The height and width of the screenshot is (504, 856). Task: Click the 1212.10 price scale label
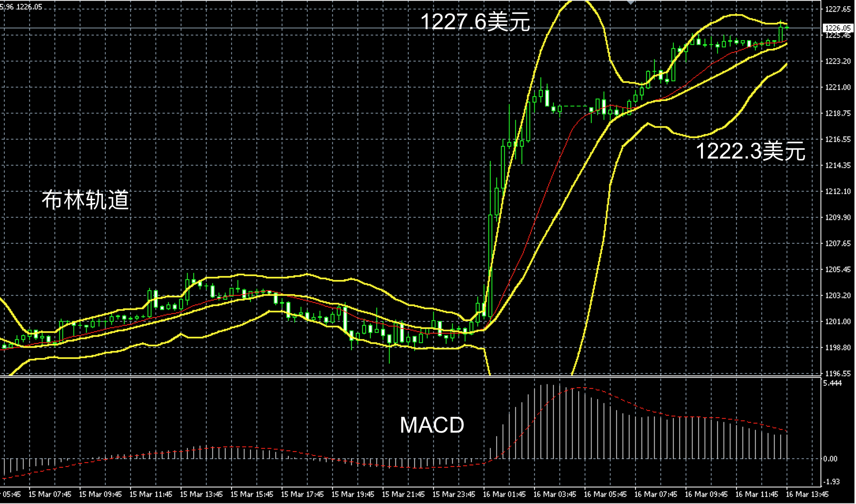point(837,191)
